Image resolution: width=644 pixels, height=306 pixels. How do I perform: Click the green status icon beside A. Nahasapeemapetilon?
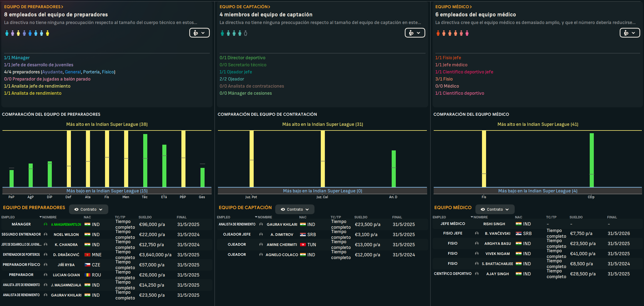(46, 224)
